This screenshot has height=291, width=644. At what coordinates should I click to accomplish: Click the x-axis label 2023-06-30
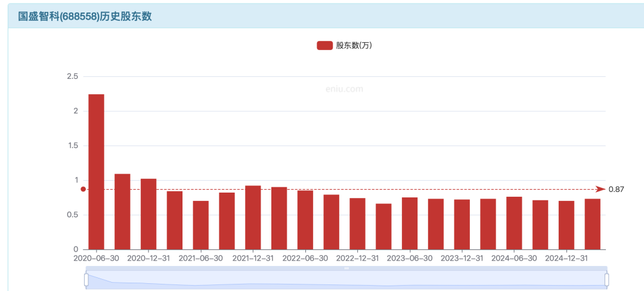click(x=410, y=259)
